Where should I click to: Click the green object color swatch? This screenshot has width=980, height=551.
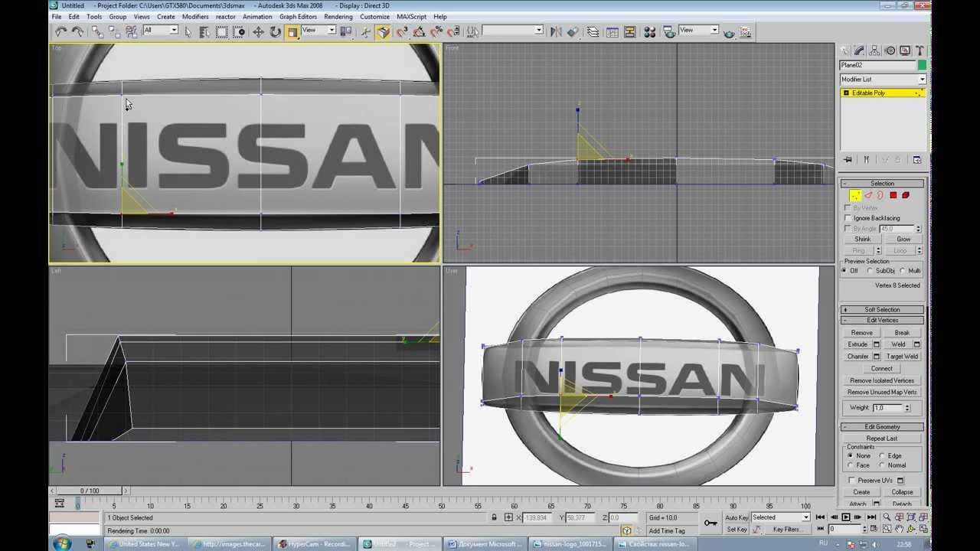click(922, 66)
